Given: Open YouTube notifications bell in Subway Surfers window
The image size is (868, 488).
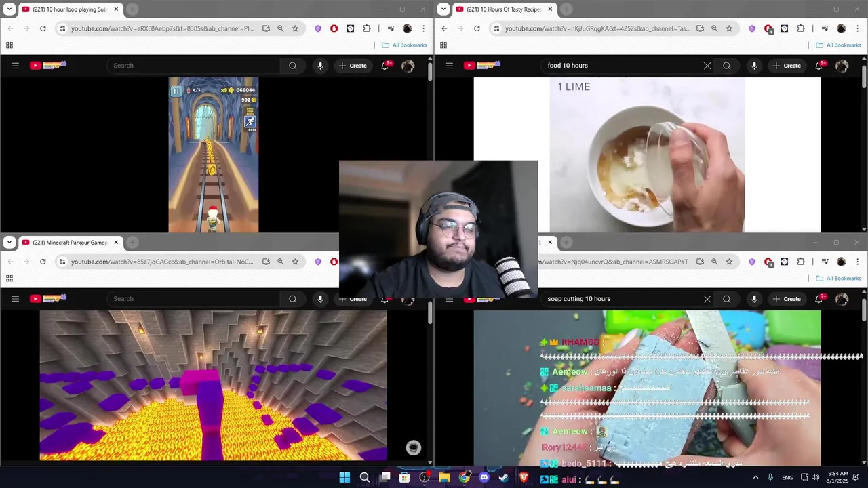Looking at the screenshot, I should (x=384, y=66).
